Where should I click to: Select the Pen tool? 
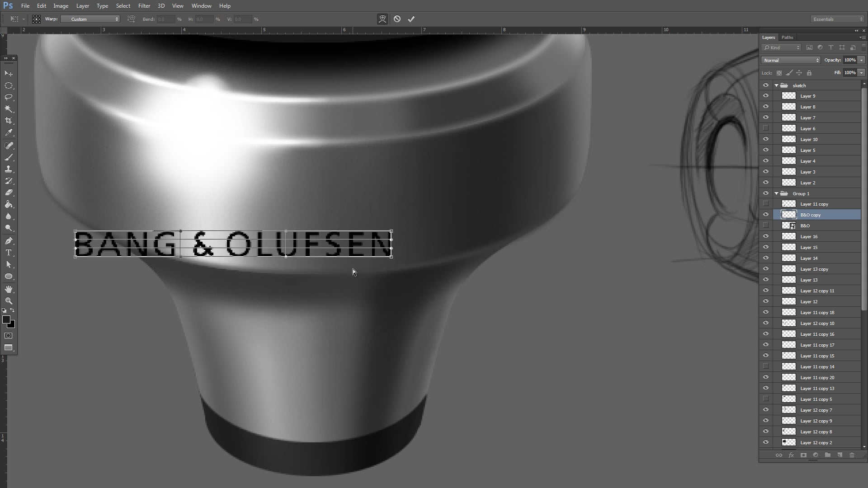9,241
